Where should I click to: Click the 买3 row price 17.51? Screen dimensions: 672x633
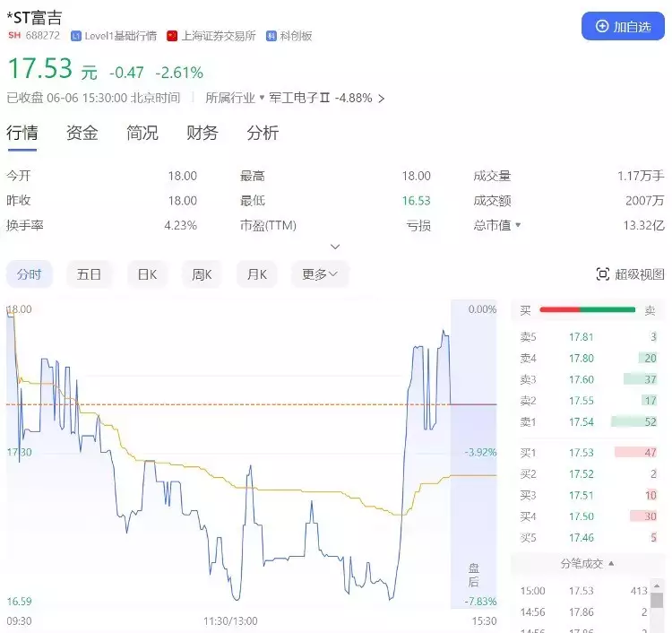582,495
